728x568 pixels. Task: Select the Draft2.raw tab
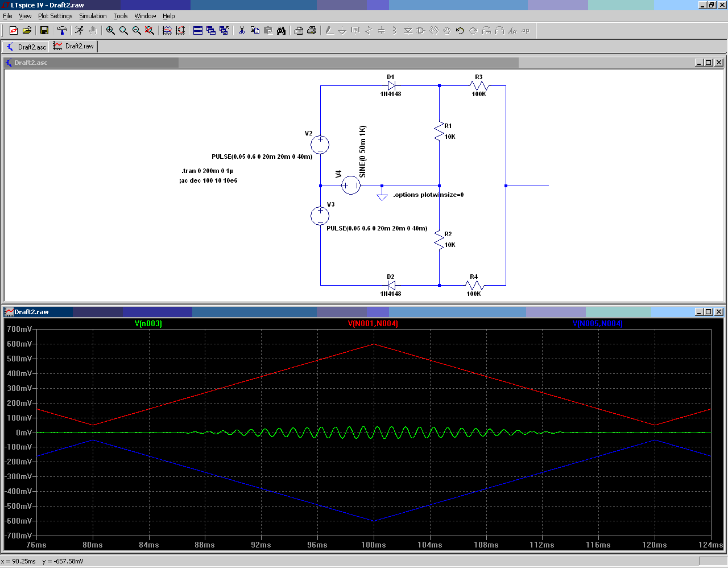(74, 46)
